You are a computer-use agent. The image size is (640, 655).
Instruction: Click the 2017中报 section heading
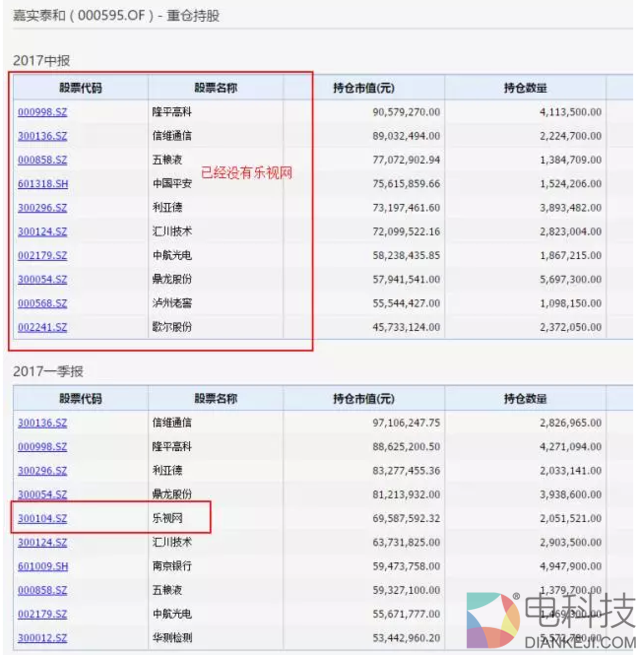coord(41,61)
